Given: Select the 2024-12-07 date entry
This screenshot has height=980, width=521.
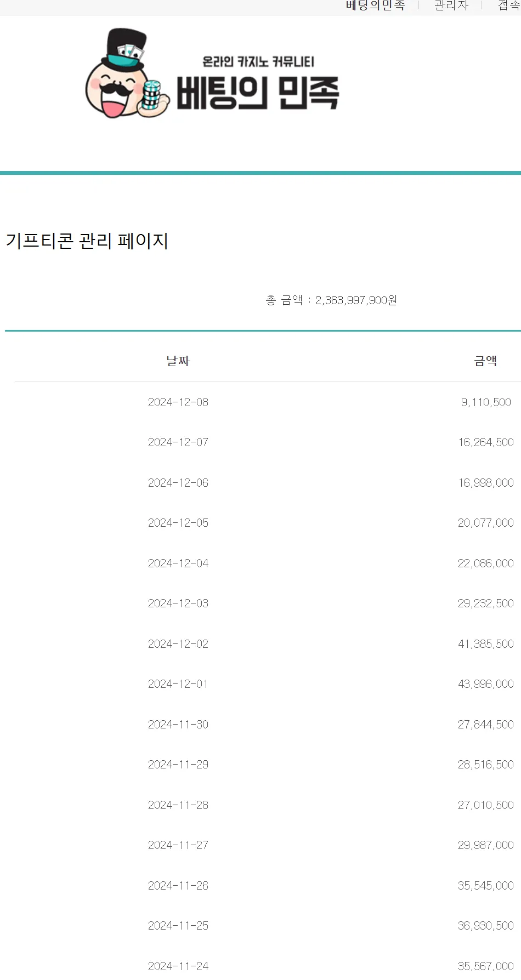Looking at the screenshot, I should [x=178, y=442].
